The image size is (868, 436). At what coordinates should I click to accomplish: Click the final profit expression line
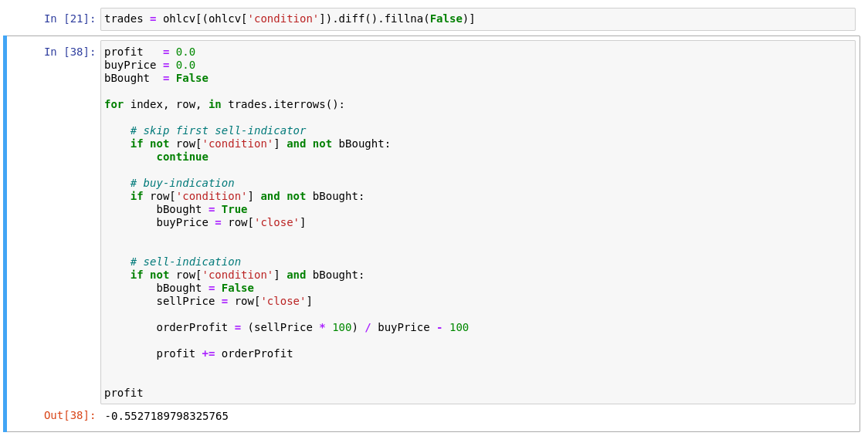coord(124,394)
